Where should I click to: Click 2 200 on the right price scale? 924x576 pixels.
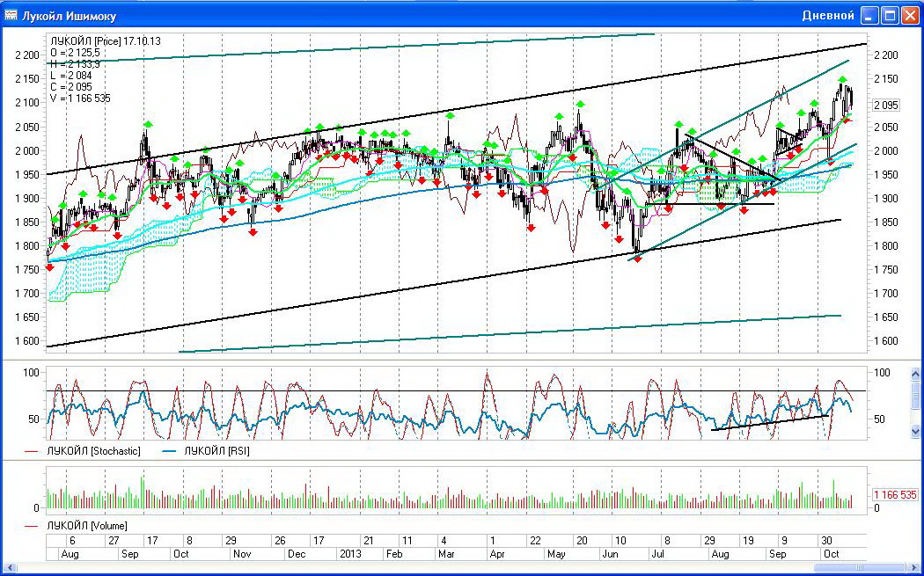885,55
